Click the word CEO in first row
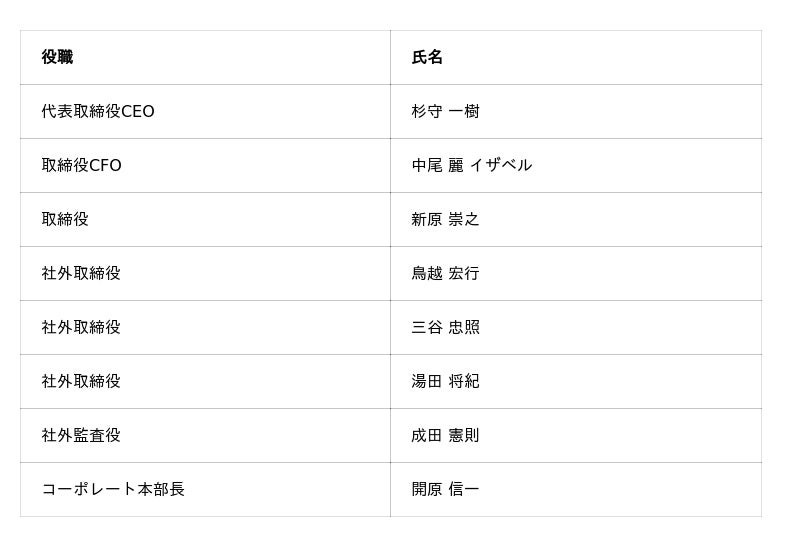Viewport: 800px width, 547px height. click(x=138, y=112)
